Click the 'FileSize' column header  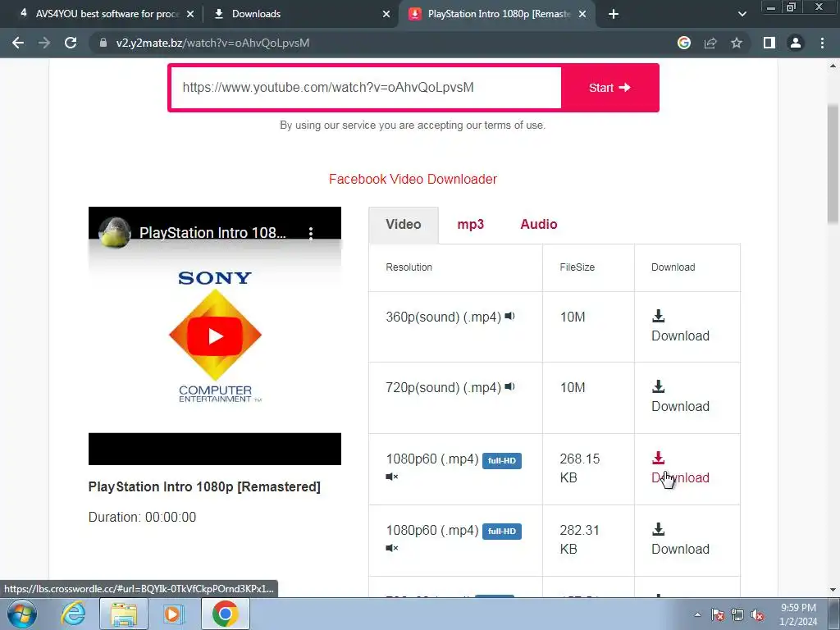tap(577, 267)
